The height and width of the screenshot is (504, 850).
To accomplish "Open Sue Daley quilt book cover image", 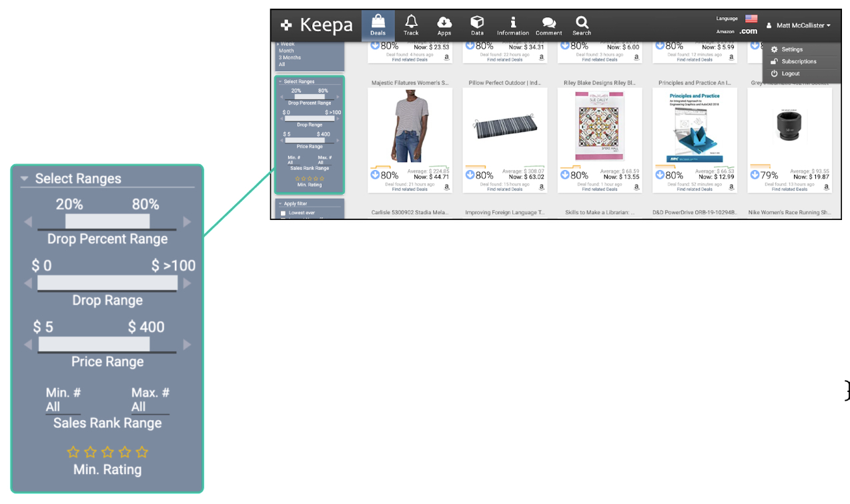I will pos(600,126).
